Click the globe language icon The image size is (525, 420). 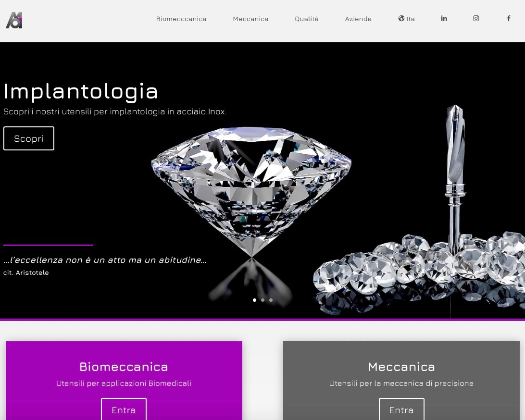(401, 18)
